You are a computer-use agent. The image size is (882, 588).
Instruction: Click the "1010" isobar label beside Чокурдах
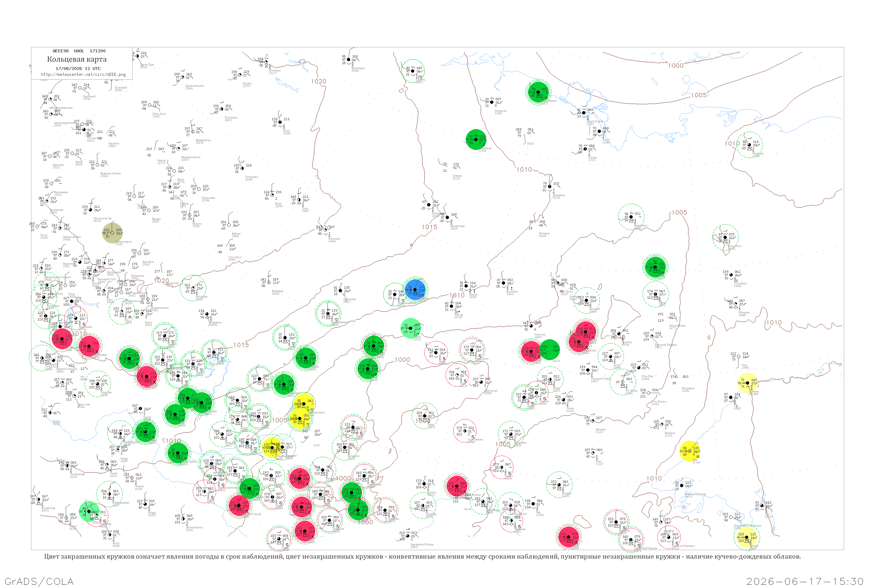tap(732, 143)
